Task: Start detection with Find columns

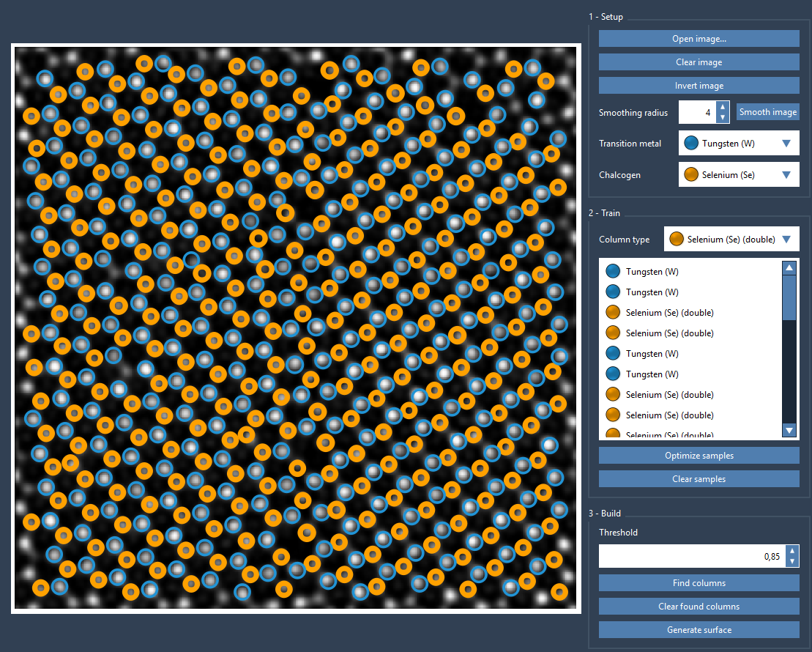Action: 699,583
